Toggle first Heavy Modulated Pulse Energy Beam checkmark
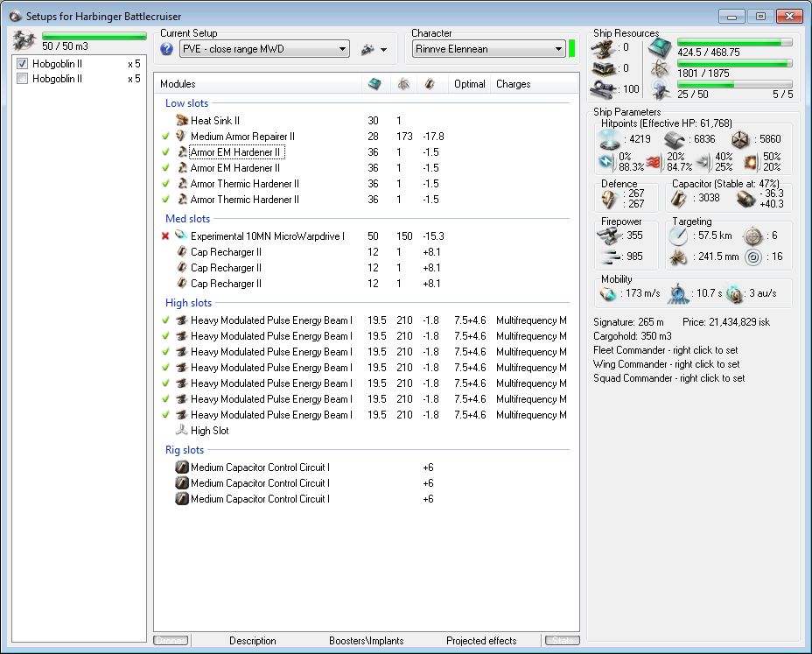 (165, 320)
